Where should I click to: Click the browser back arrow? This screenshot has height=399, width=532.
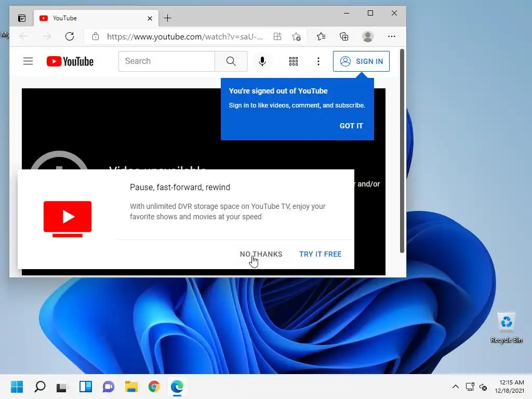(24, 36)
